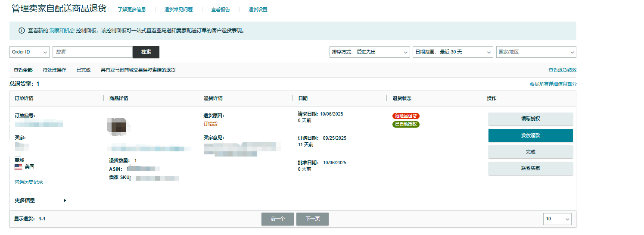The image size is (644, 235).
Task: Open the 退货设置 link in header
Action: [258, 9]
